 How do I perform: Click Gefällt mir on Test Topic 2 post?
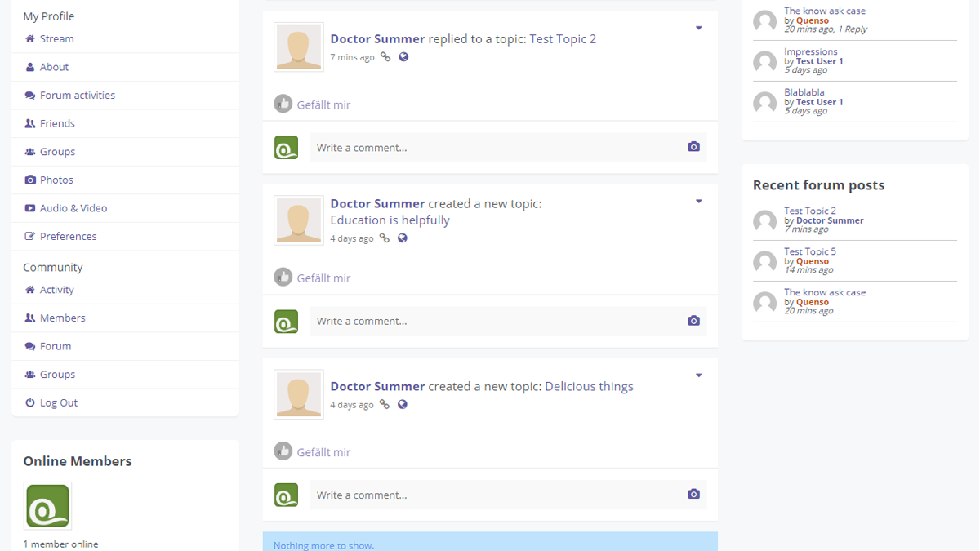(323, 104)
